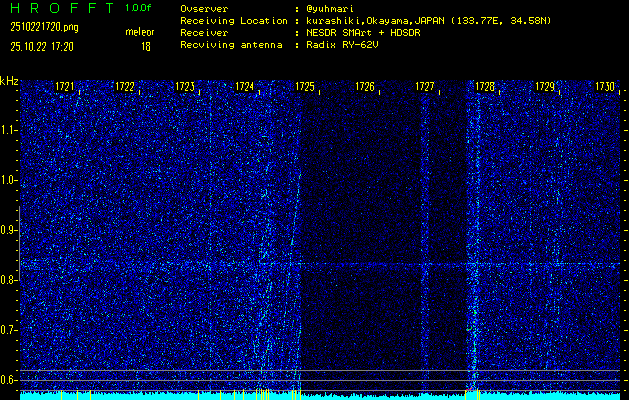
Task: Click the filename 2510221720.png
Action: pyautogui.click(x=44, y=27)
